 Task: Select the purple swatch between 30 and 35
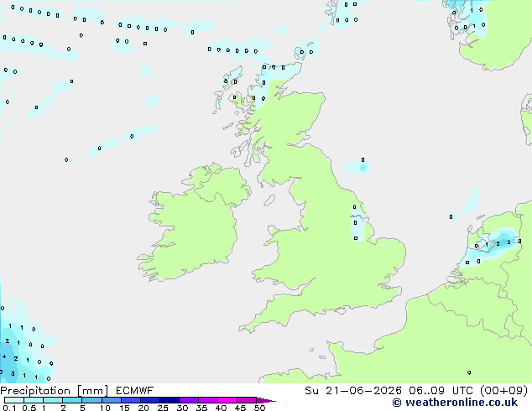click(189, 400)
